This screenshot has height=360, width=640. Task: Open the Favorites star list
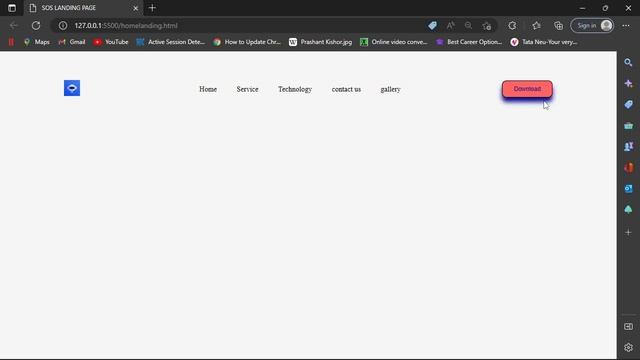536,25
